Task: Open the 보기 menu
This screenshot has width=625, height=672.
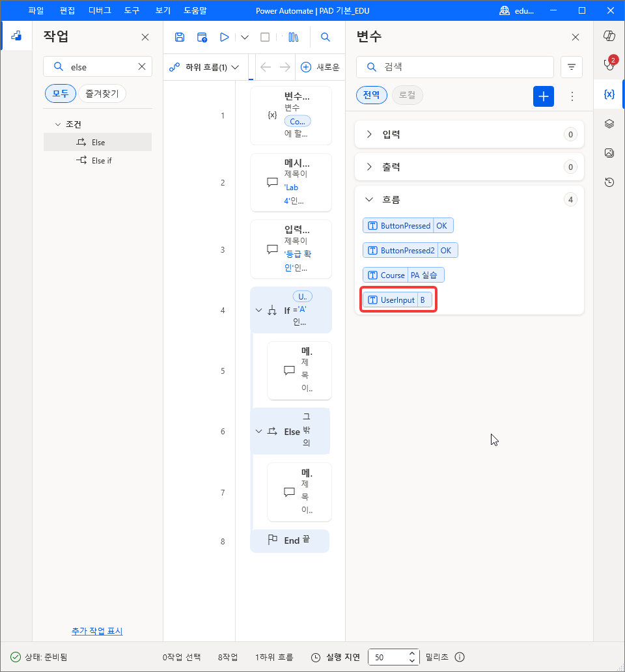Action: (x=163, y=10)
